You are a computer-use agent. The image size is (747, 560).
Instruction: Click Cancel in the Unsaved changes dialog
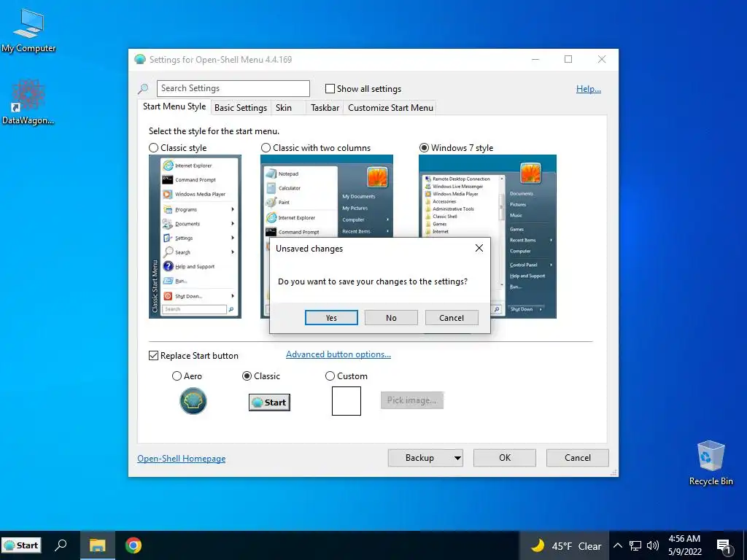click(452, 318)
